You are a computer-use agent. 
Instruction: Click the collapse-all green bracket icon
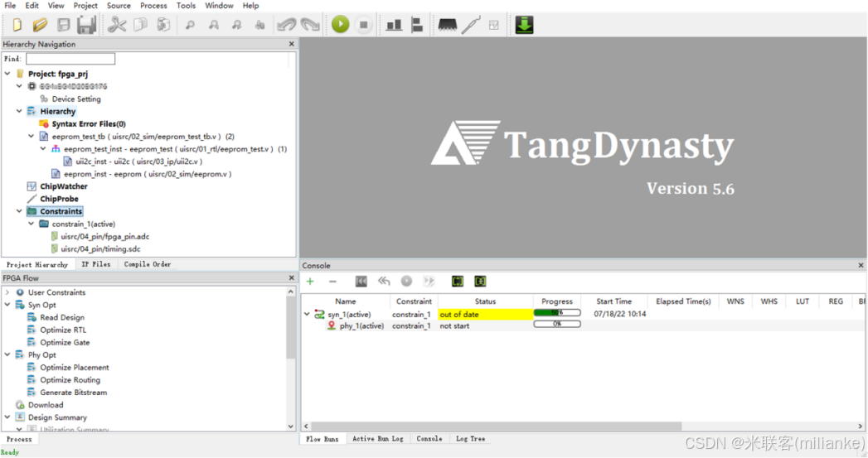click(x=480, y=282)
